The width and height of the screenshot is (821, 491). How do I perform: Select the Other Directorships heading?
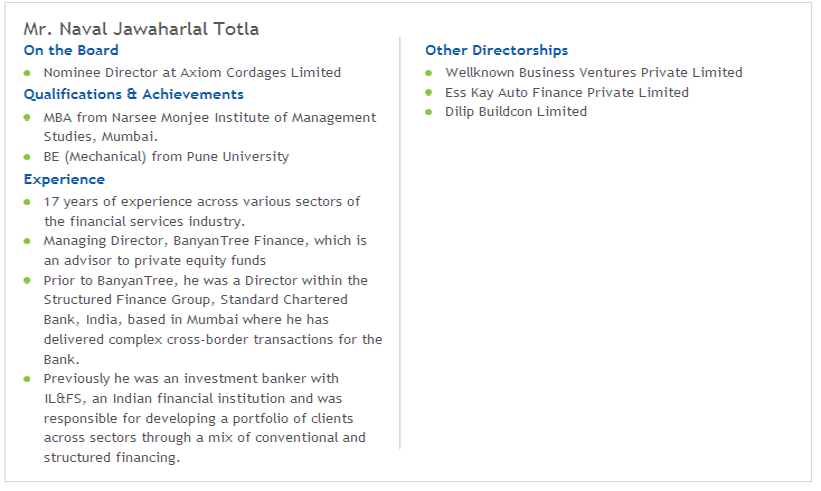coord(496,50)
